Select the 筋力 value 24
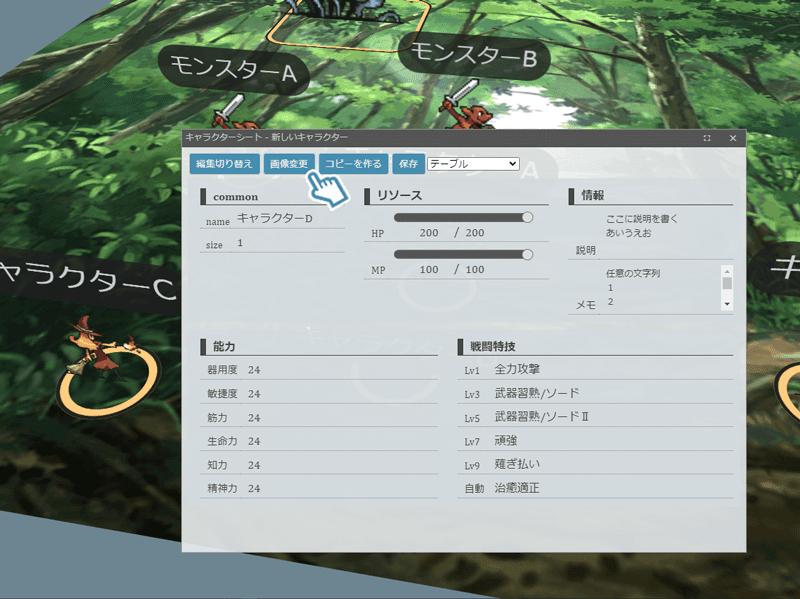The width and height of the screenshot is (800, 599). pyautogui.click(x=254, y=418)
